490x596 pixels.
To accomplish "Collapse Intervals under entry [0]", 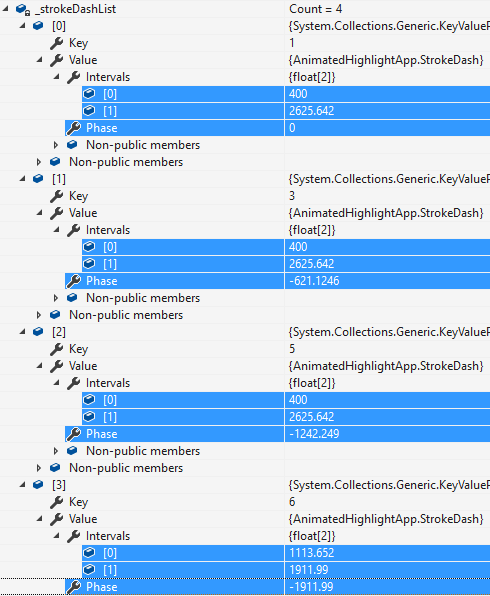I will [x=57, y=77].
